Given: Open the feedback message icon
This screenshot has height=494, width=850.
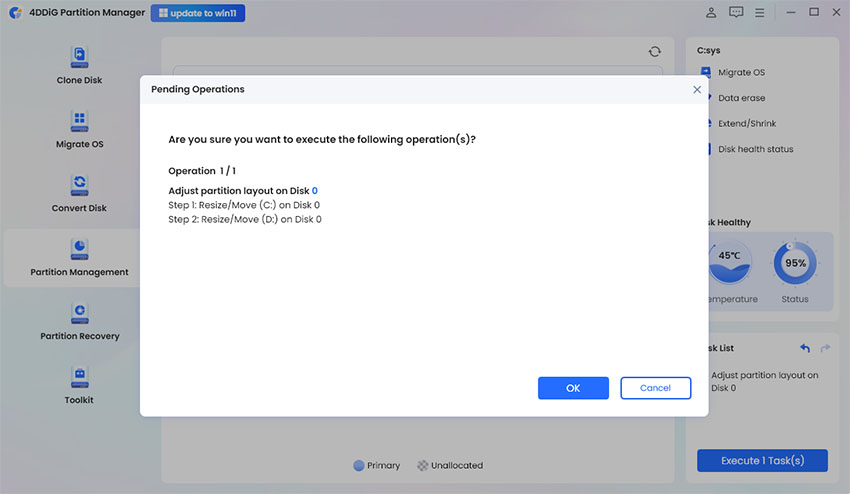Looking at the screenshot, I should (x=736, y=13).
